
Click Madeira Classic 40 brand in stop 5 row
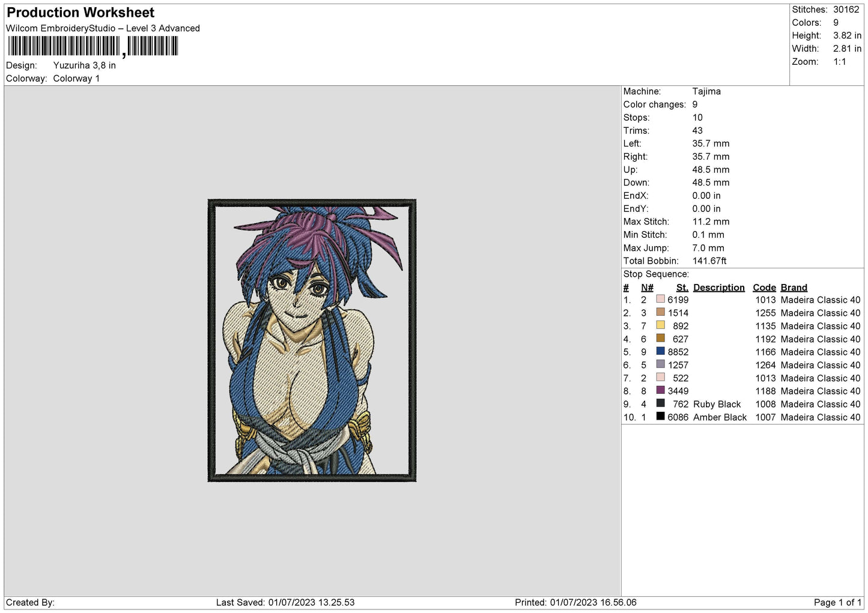click(x=821, y=352)
